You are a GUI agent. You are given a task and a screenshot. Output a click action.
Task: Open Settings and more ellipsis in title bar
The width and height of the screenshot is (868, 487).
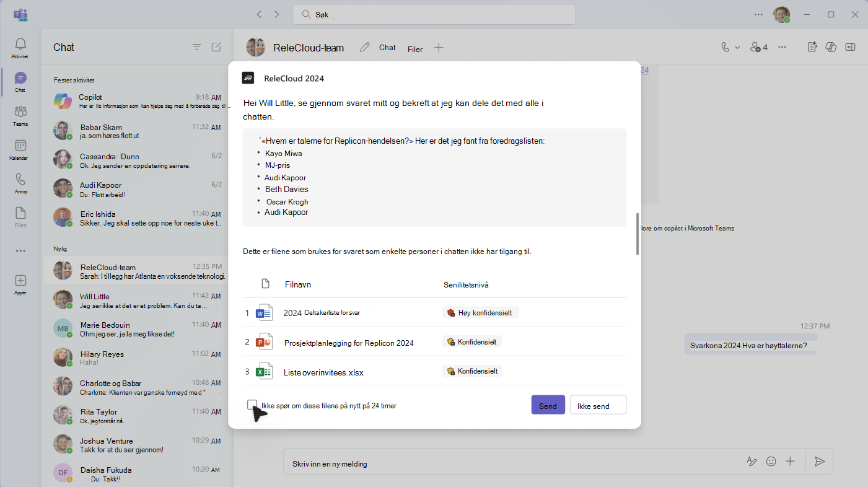pyautogui.click(x=759, y=14)
